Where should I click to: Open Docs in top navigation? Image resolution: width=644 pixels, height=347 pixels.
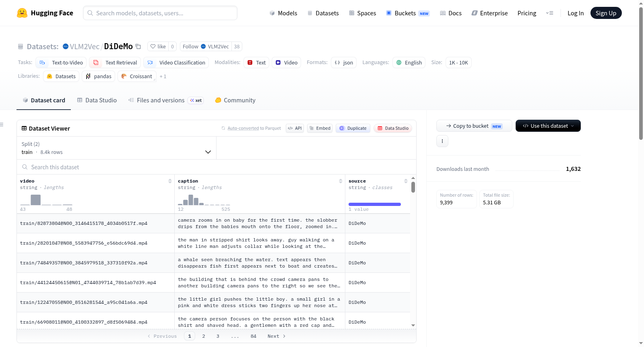click(x=451, y=13)
